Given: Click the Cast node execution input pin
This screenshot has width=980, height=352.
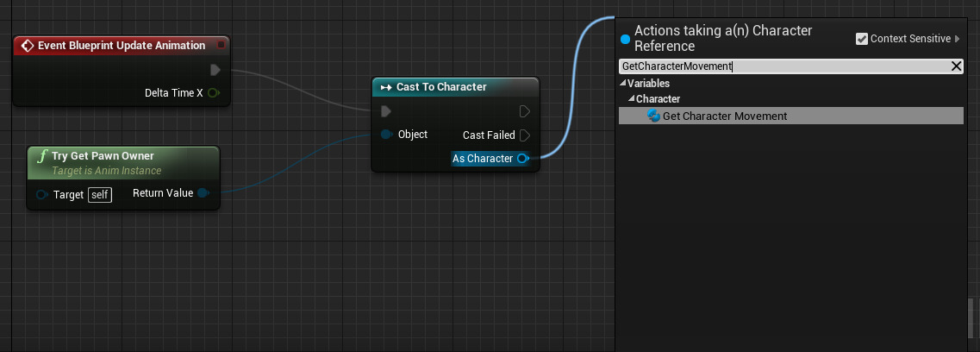Looking at the screenshot, I should pos(386,111).
